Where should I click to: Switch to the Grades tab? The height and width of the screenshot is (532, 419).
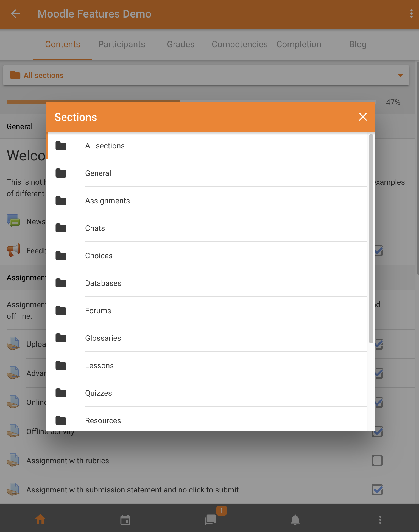coord(181,44)
